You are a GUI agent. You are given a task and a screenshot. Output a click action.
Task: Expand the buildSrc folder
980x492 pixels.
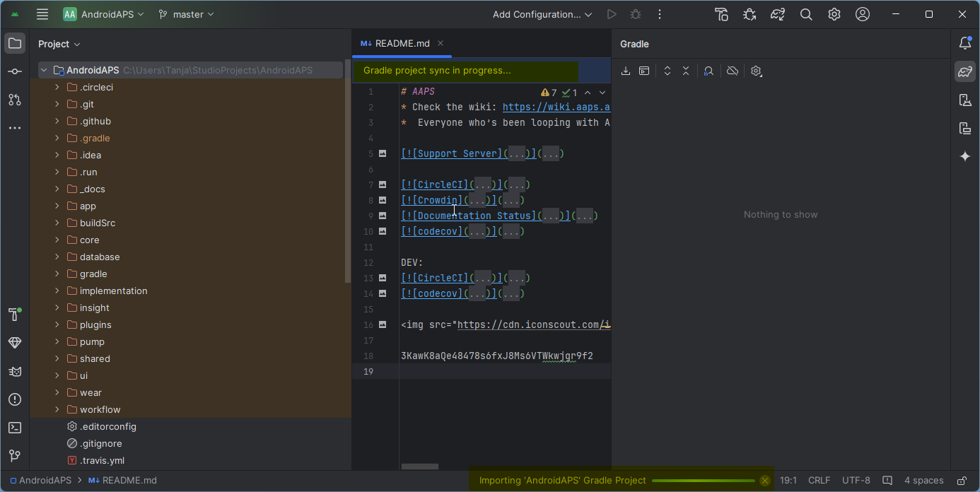pos(57,223)
